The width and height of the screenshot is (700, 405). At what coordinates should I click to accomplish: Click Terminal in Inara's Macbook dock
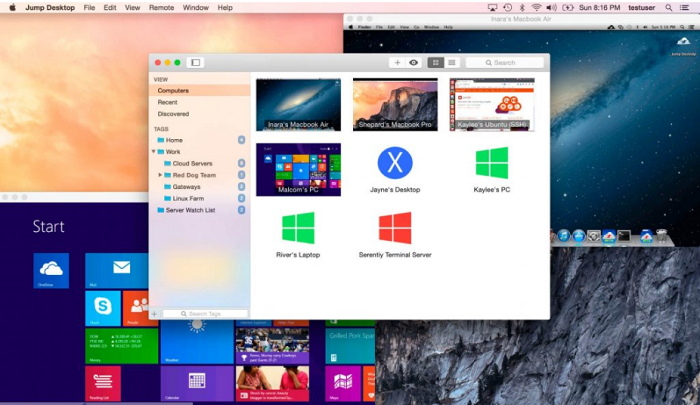(x=624, y=235)
